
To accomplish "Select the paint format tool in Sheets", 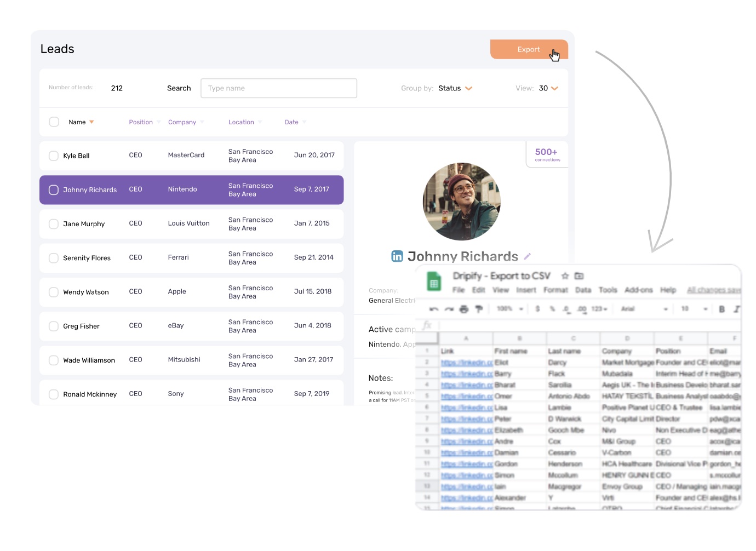I will pos(478,309).
